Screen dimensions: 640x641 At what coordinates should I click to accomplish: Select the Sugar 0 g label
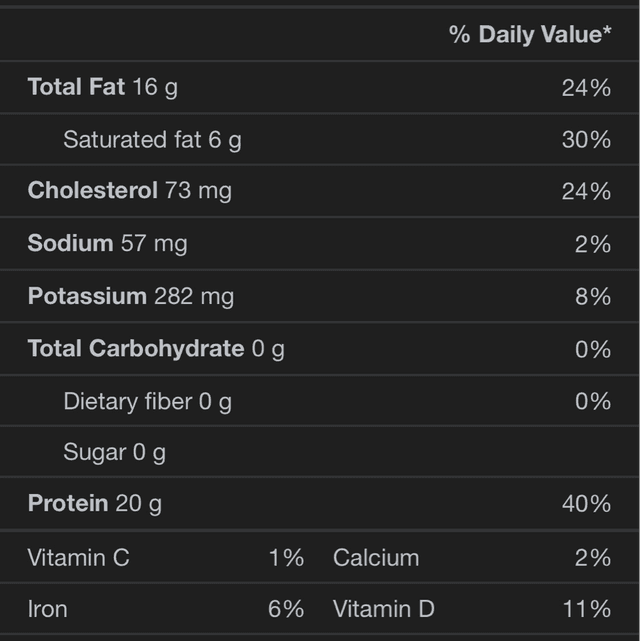pyautogui.click(x=114, y=453)
